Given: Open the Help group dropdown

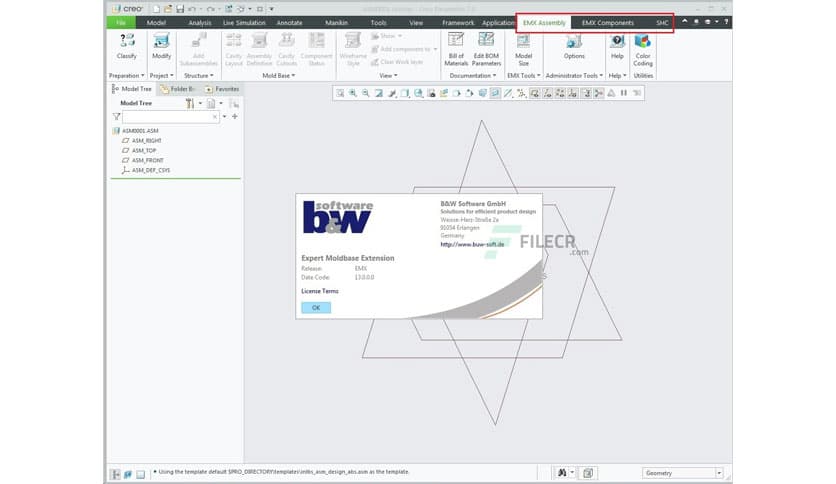Looking at the screenshot, I should 617,76.
